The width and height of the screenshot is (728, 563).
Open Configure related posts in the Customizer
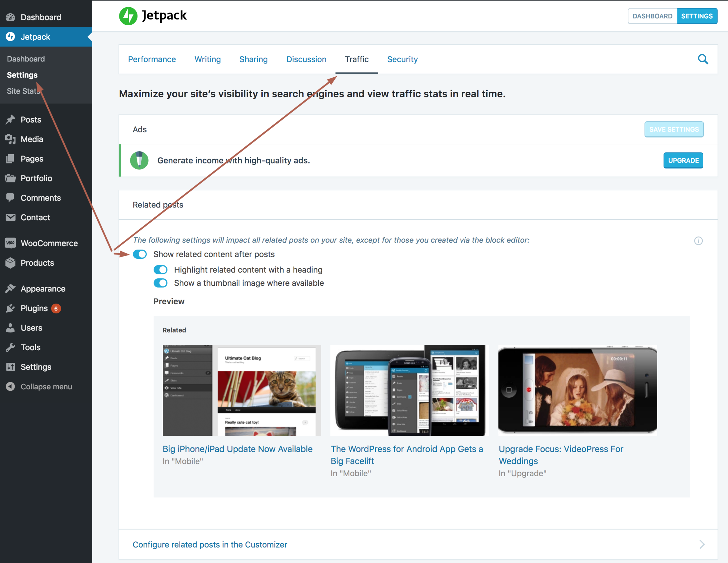click(x=210, y=544)
